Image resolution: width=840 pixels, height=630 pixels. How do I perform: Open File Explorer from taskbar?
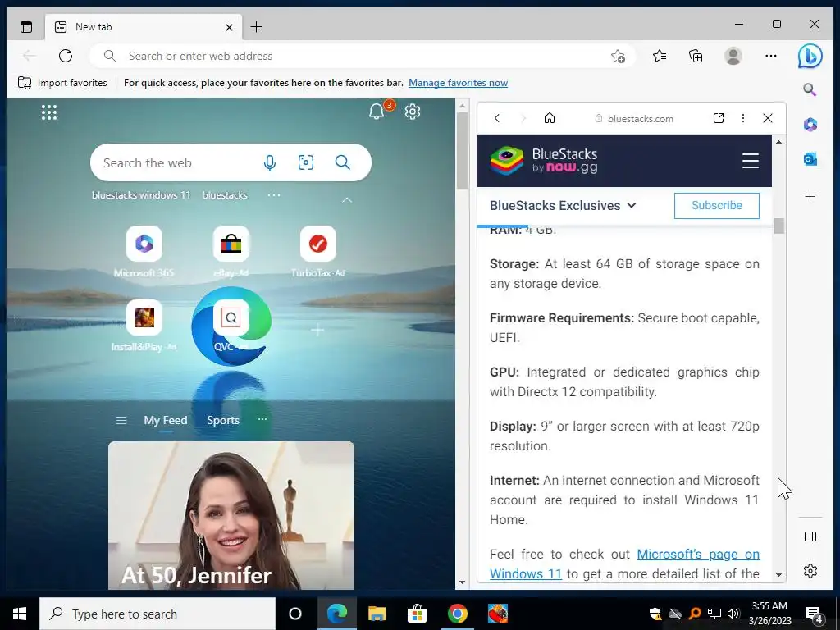tap(377, 614)
